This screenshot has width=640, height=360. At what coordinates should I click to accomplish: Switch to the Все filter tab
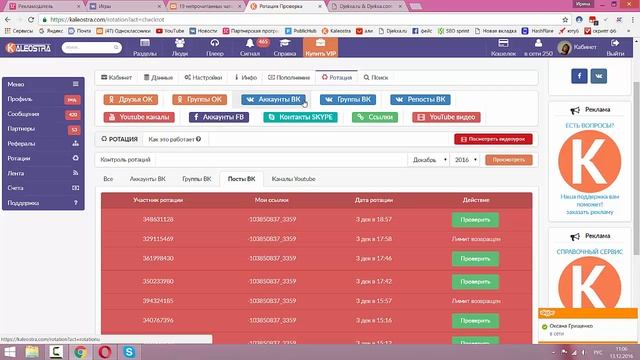point(108,179)
